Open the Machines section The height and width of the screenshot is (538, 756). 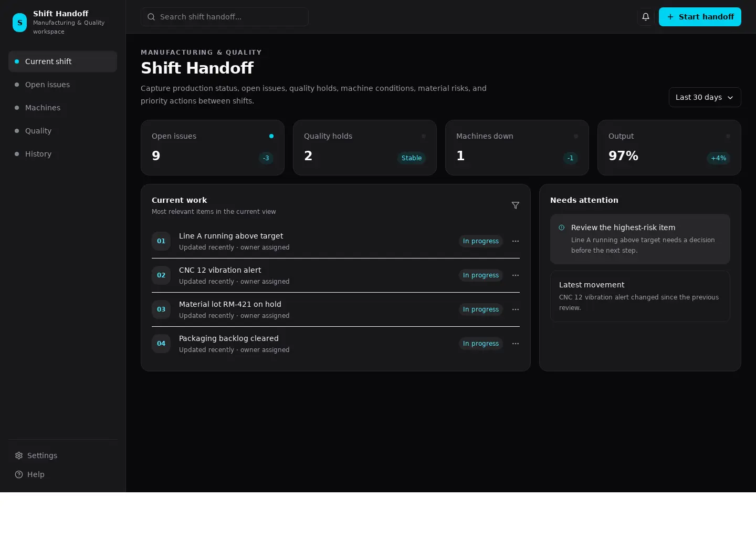[x=62, y=108]
